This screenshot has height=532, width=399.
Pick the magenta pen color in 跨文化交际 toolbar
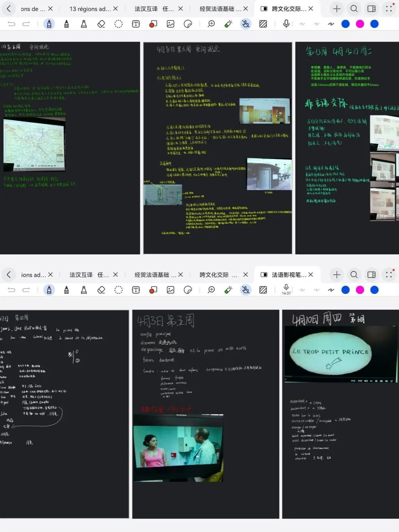point(360,24)
